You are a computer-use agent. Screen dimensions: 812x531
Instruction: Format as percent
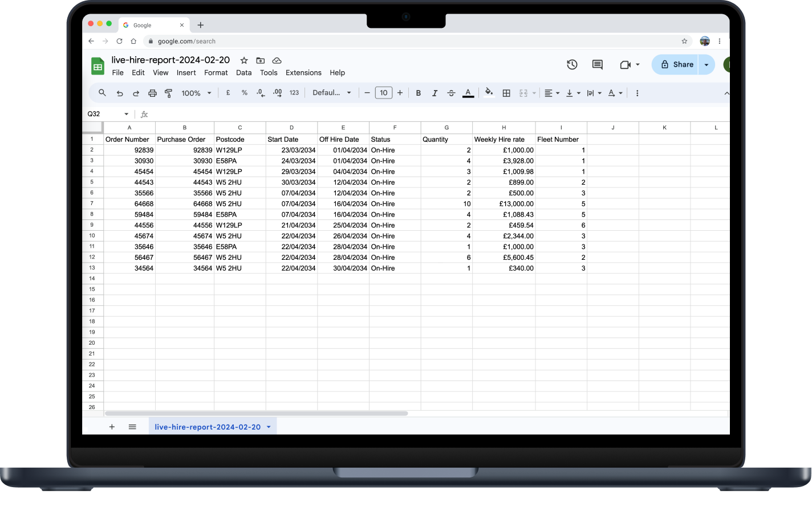(x=245, y=93)
